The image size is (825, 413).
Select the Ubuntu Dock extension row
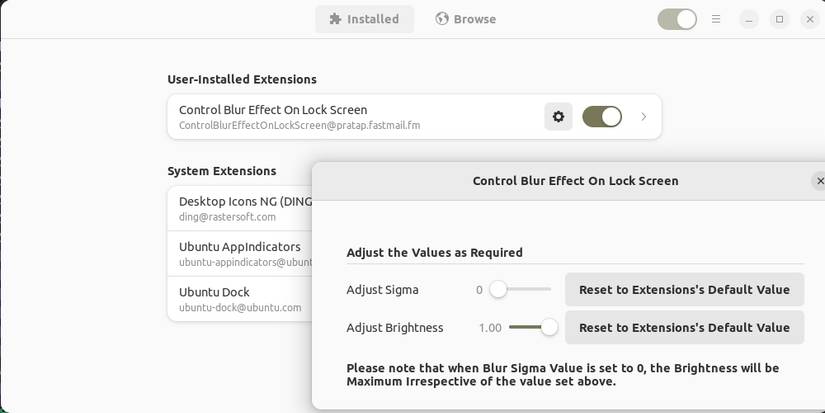[x=240, y=299]
